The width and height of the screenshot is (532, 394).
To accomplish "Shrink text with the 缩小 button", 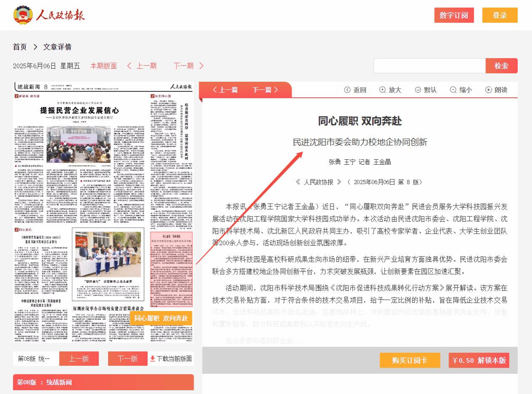I will click(x=461, y=90).
